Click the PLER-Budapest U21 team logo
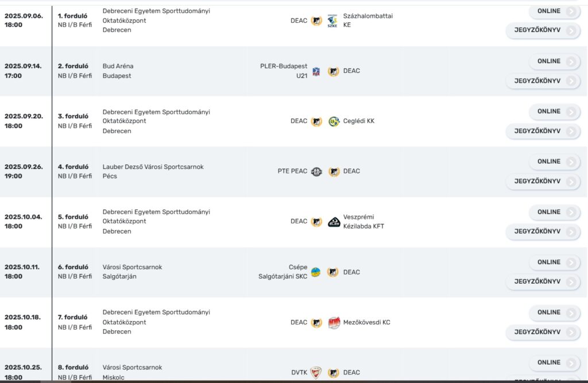The width and height of the screenshot is (588, 383). pyautogui.click(x=316, y=71)
